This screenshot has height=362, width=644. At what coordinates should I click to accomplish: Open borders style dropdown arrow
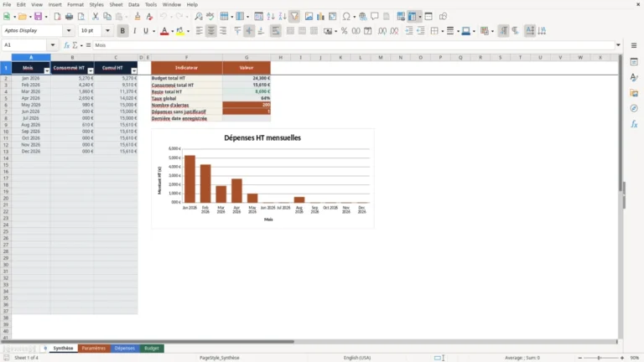(443, 31)
